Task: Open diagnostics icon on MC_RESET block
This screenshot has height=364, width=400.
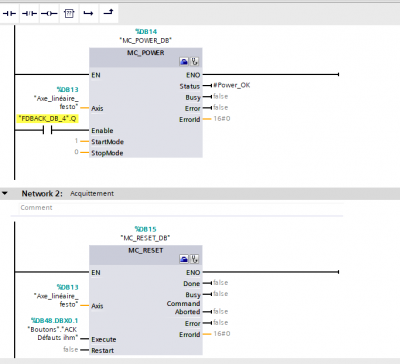Action: (195, 259)
